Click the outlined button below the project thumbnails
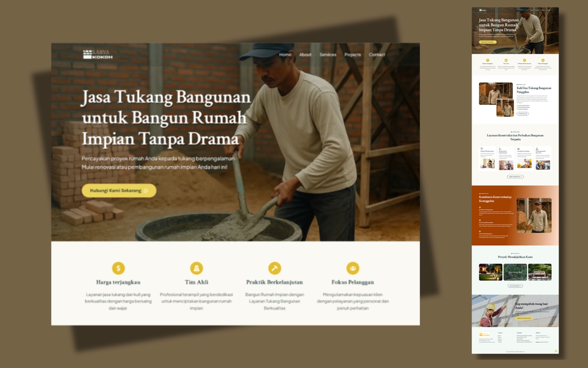 [x=515, y=286]
